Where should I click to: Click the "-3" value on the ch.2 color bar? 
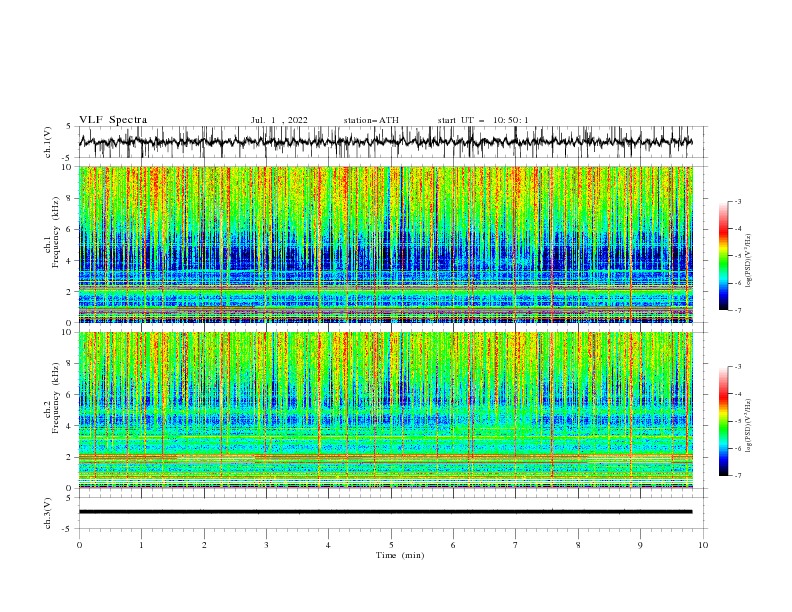click(738, 367)
